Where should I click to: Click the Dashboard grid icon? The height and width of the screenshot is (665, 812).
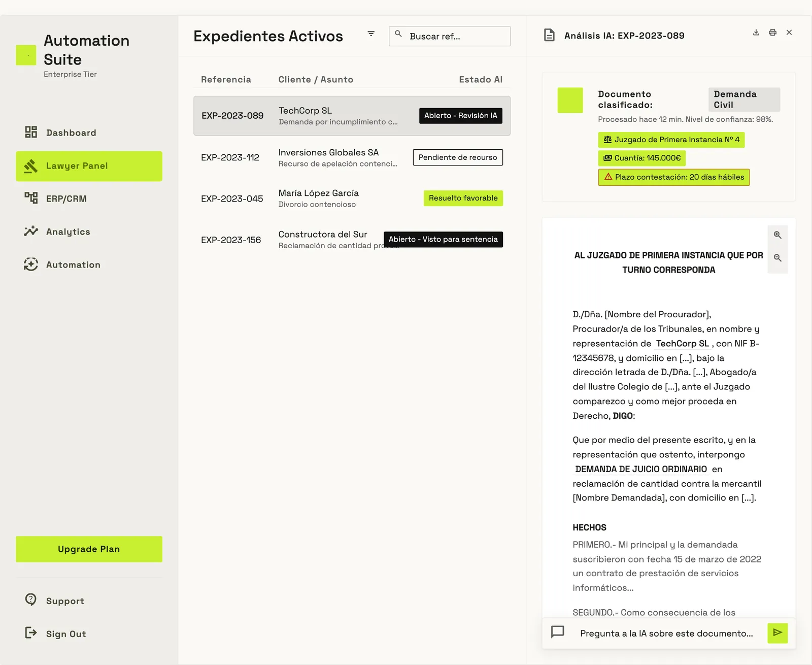pos(31,132)
